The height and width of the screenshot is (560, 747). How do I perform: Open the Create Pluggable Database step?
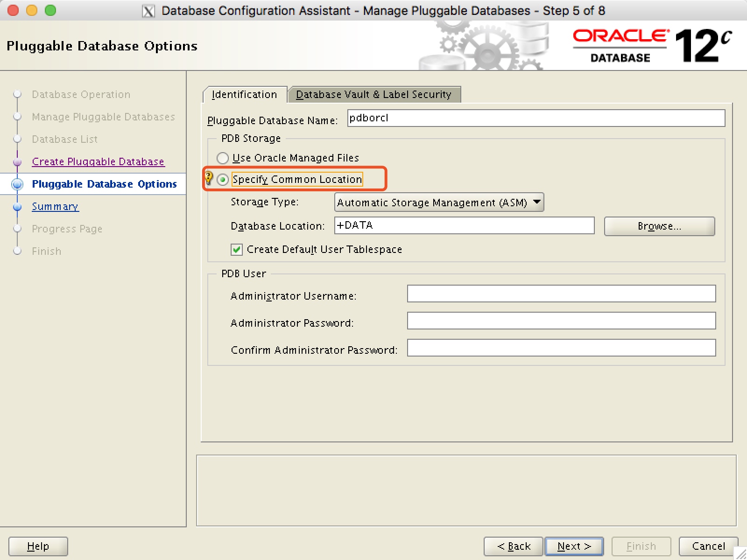click(98, 161)
